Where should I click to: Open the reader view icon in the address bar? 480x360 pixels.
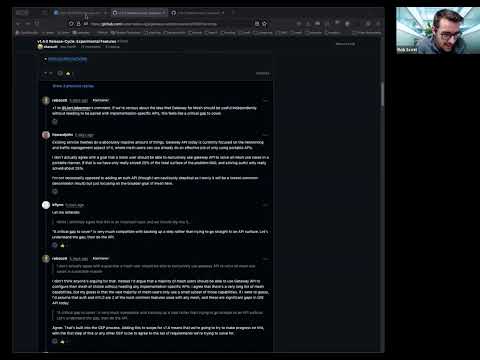(257, 24)
